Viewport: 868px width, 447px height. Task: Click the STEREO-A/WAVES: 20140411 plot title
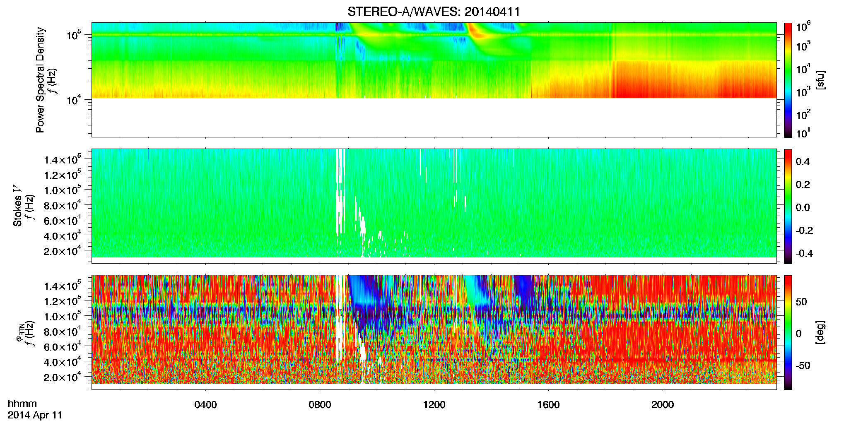(434, 12)
